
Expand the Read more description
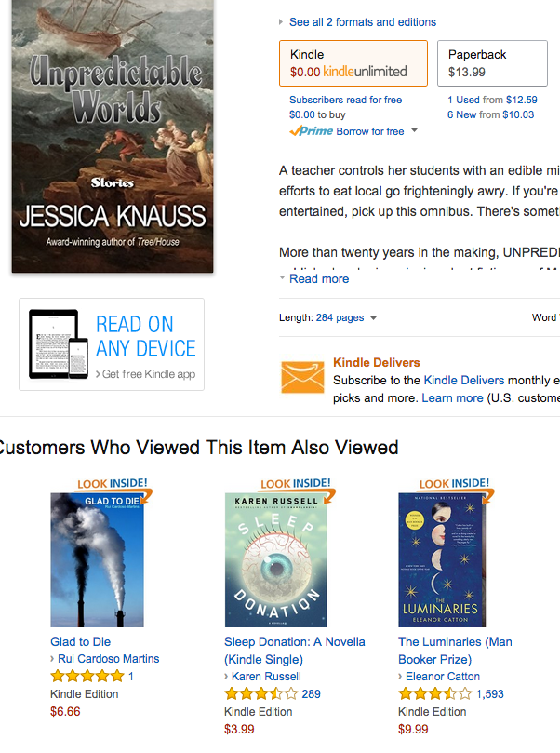tap(319, 279)
